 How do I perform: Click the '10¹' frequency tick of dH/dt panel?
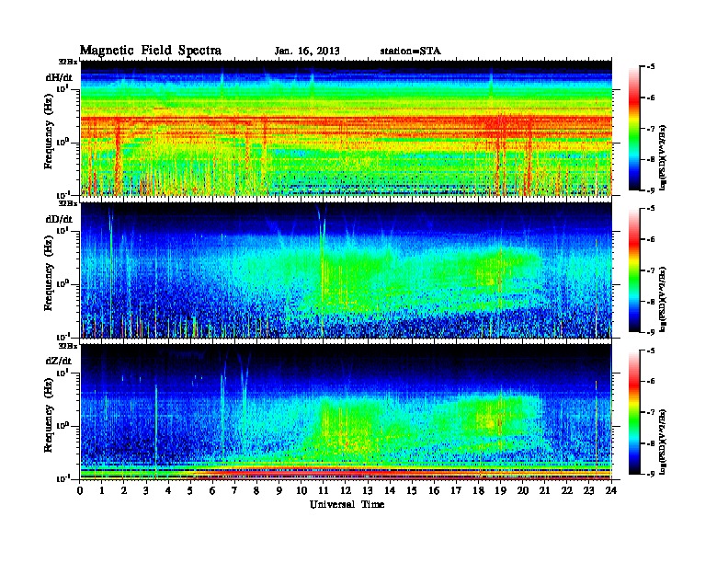point(63,88)
